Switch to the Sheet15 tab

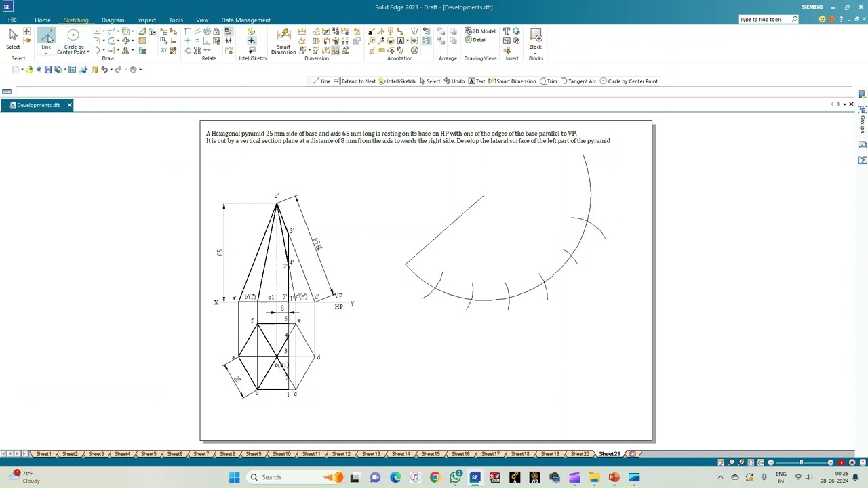[x=431, y=454]
